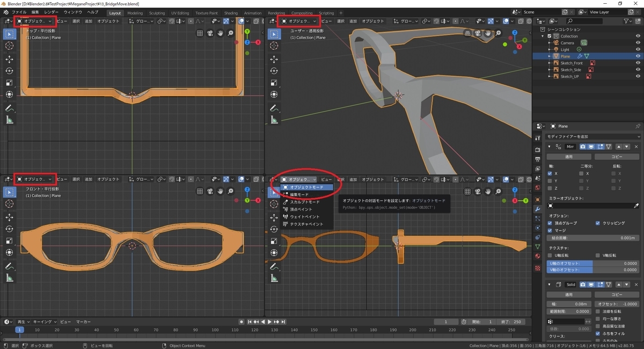
Task: Hide Sketch_Front in the outliner
Action: pos(638,63)
